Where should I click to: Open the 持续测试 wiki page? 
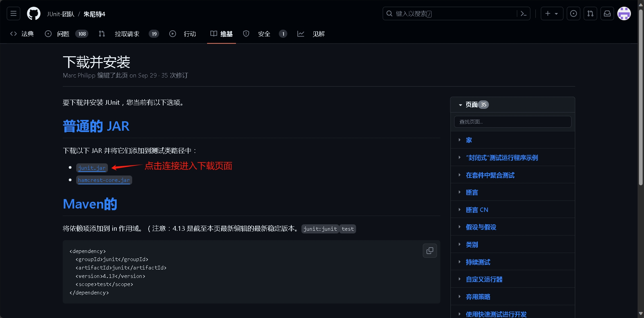[478, 262]
